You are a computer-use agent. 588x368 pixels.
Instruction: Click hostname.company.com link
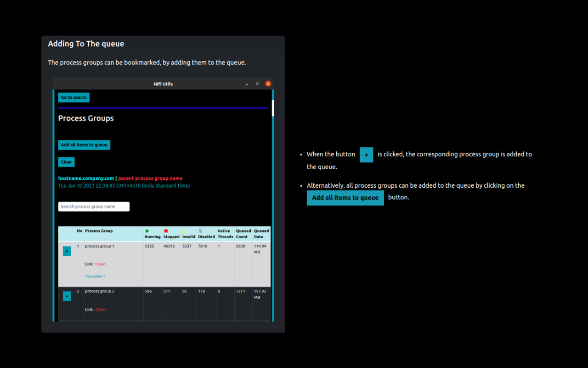pos(86,178)
